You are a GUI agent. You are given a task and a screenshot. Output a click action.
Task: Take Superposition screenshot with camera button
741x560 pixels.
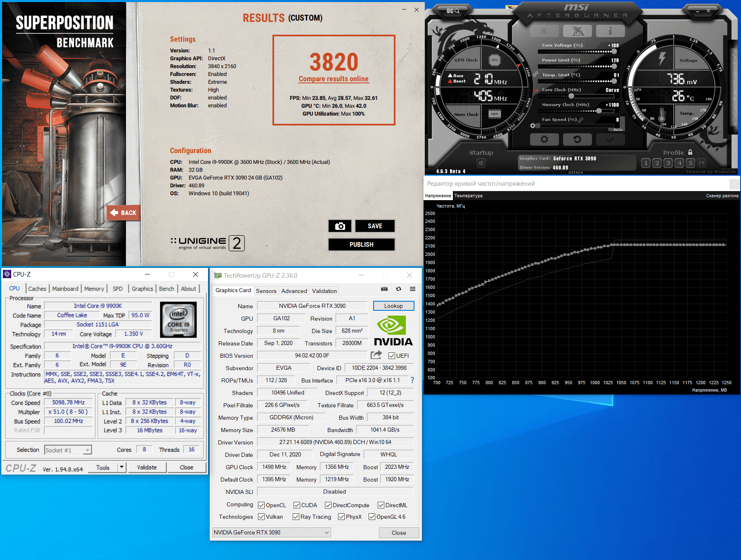tap(340, 226)
